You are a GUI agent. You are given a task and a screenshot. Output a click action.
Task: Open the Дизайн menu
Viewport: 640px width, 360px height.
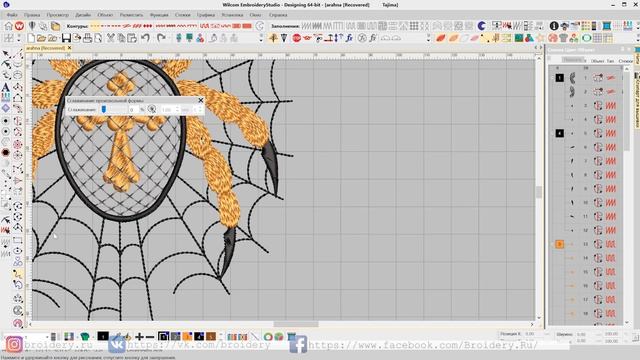[x=83, y=15]
